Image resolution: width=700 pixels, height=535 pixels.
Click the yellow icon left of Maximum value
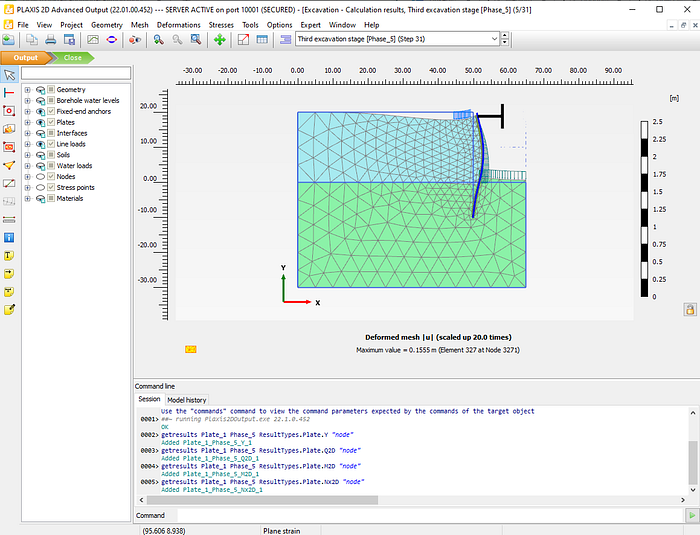(x=191, y=349)
